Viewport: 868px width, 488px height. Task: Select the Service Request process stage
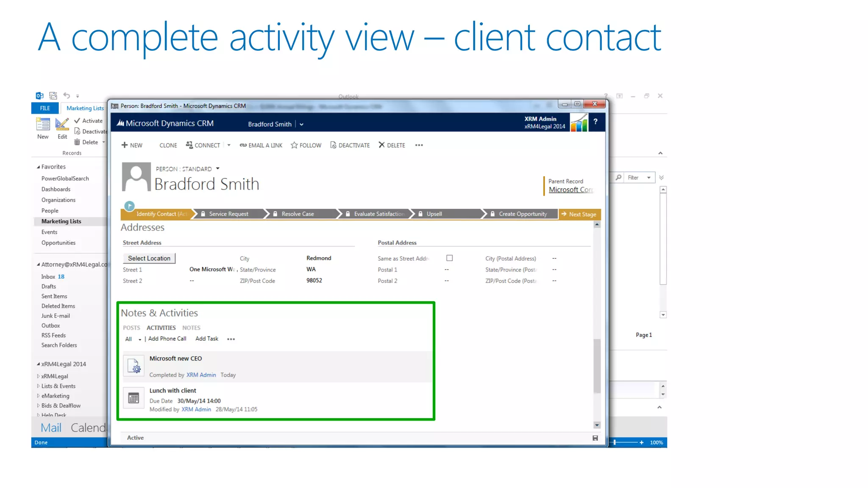(x=229, y=214)
